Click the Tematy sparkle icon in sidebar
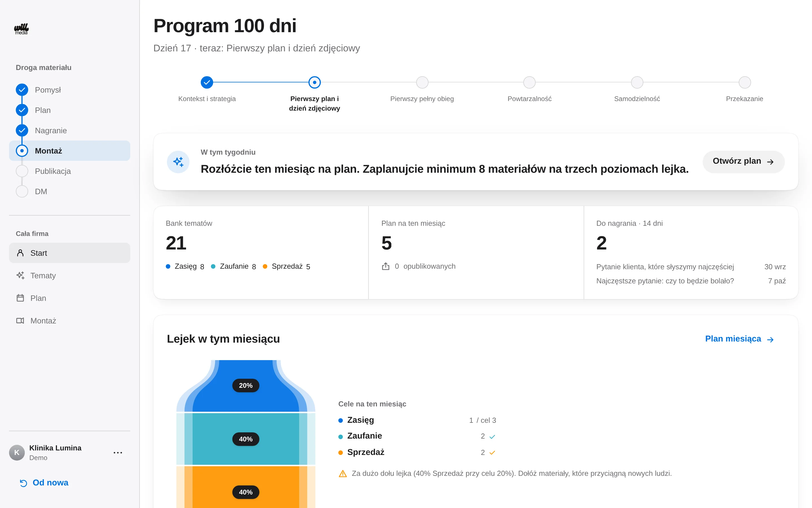 click(20, 275)
